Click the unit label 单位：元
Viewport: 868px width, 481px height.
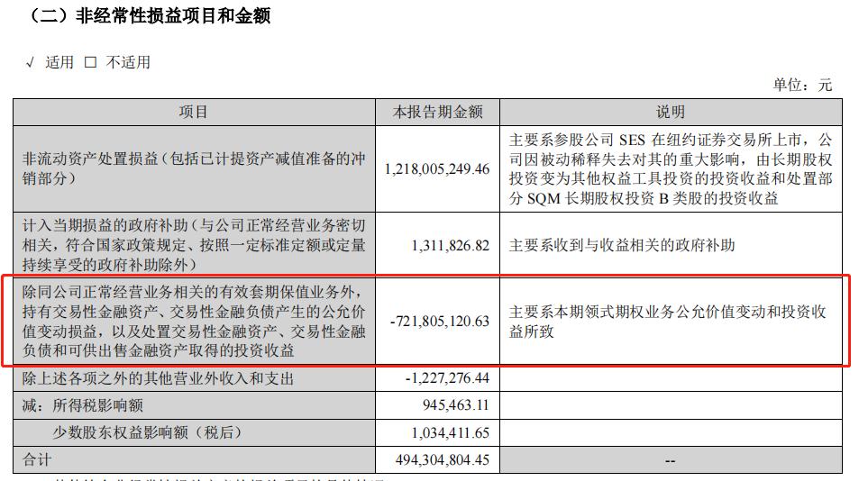[802, 85]
